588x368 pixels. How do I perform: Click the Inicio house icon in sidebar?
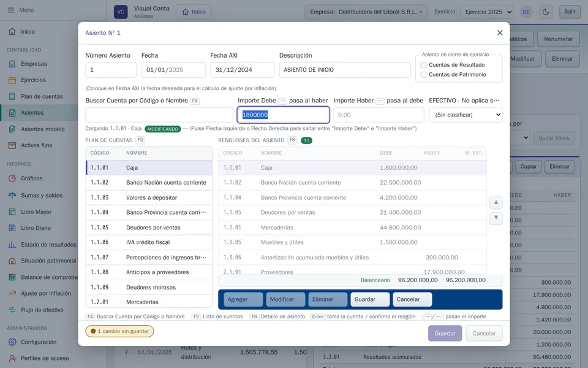pyautogui.click(x=12, y=31)
